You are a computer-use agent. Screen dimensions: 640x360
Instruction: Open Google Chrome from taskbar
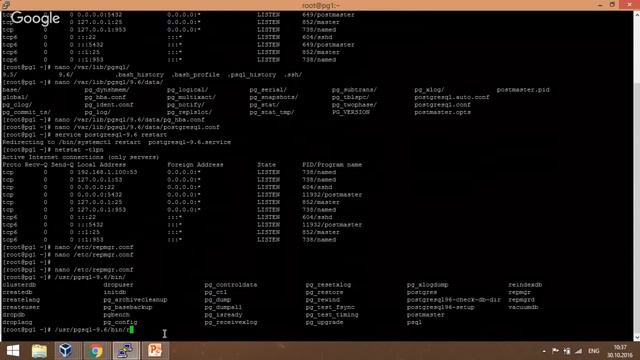96,351
